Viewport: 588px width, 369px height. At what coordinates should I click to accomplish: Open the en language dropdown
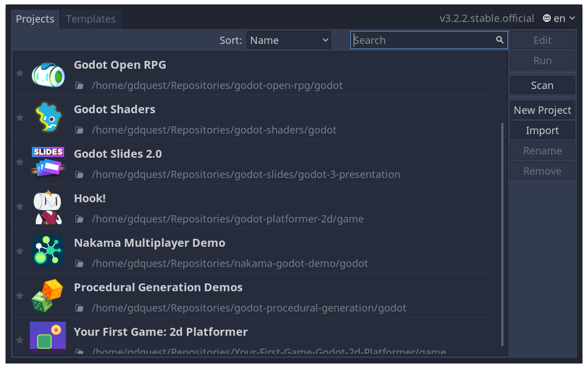[x=559, y=19]
